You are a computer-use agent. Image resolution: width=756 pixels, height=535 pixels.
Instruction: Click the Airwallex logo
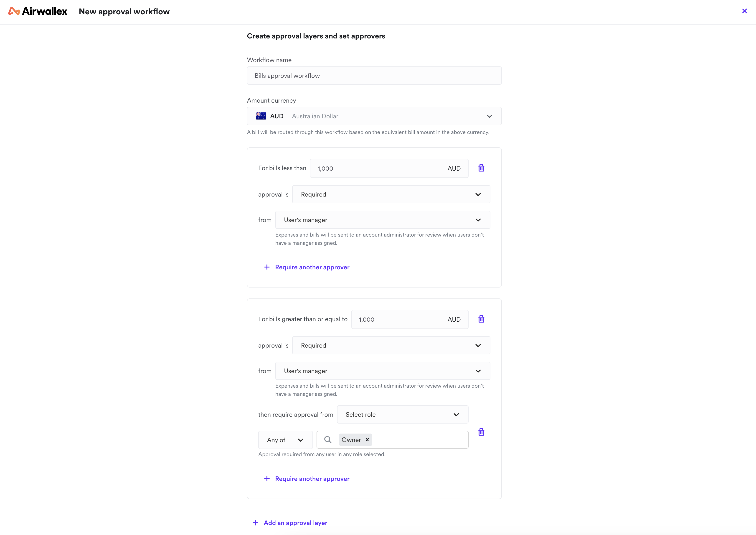38,11
